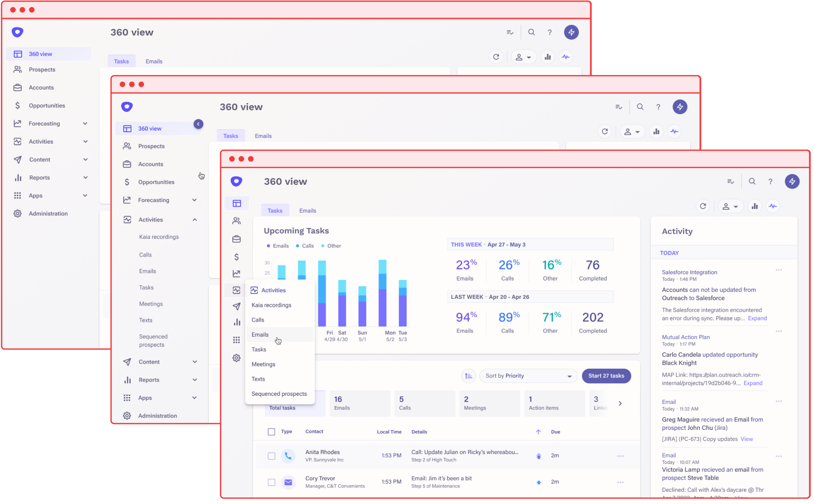Open the Forecasting chart icon in collapsed sidebar

[236, 274]
